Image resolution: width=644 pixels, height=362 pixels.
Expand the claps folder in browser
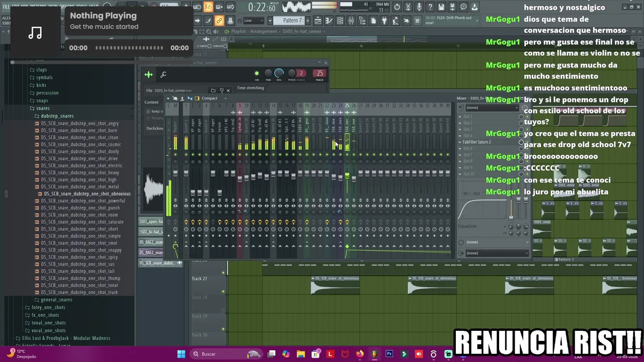click(41, 70)
